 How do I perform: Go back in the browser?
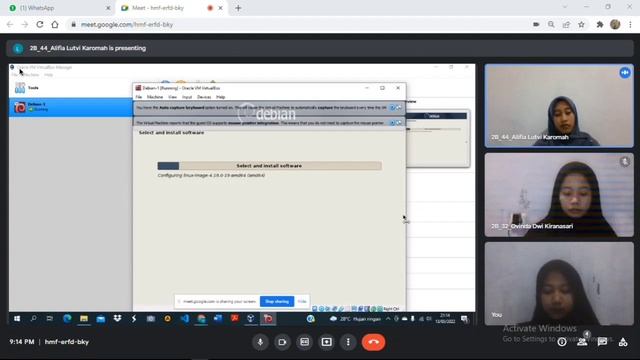[10, 24]
